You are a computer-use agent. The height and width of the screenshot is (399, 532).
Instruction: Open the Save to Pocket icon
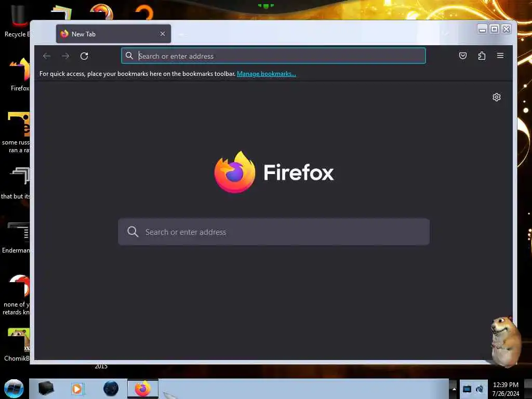(x=463, y=56)
